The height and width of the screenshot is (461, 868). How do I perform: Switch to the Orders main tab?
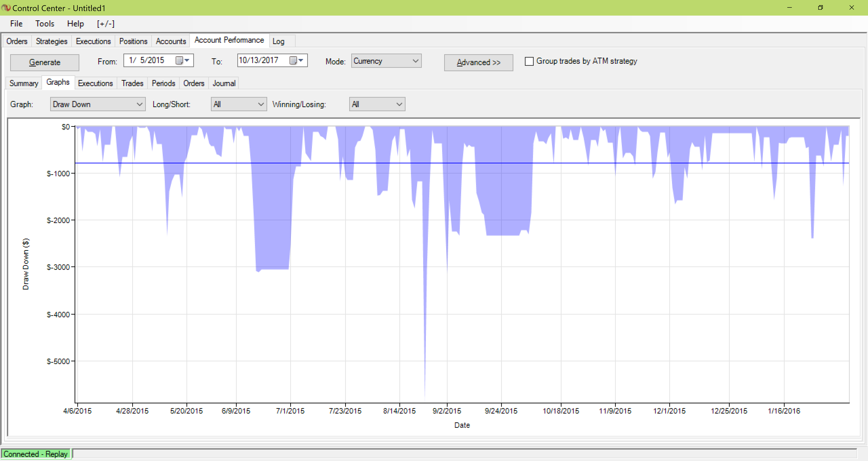(17, 41)
